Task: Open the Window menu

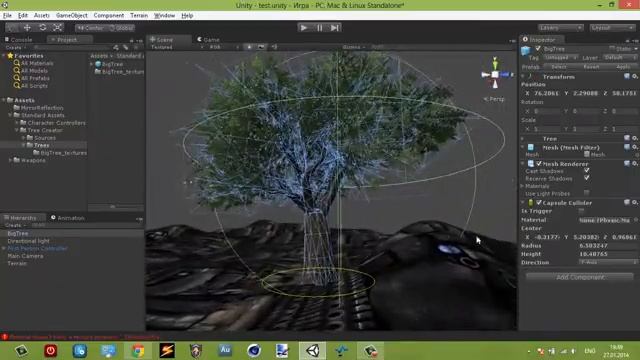Action: tap(164, 16)
